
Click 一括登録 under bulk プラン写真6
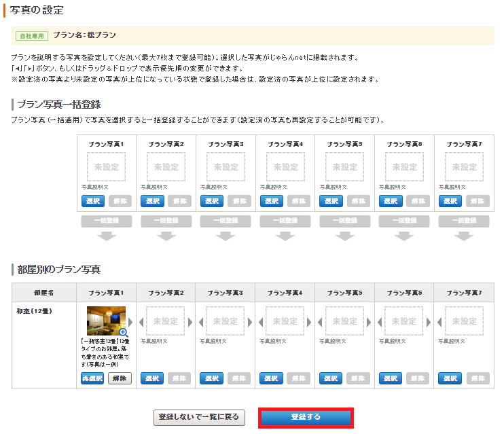[x=405, y=221]
